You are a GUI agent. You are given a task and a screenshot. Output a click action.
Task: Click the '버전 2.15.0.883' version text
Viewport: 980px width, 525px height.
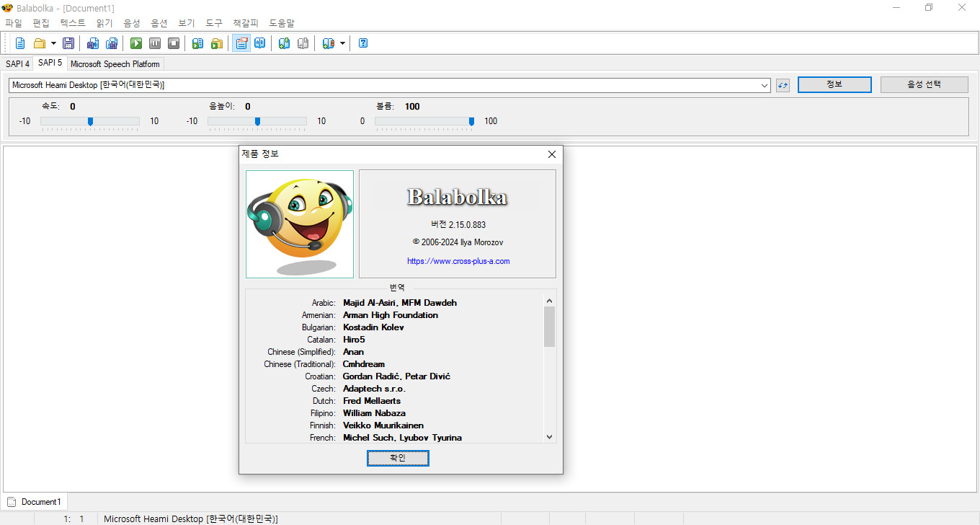point(458,225)
